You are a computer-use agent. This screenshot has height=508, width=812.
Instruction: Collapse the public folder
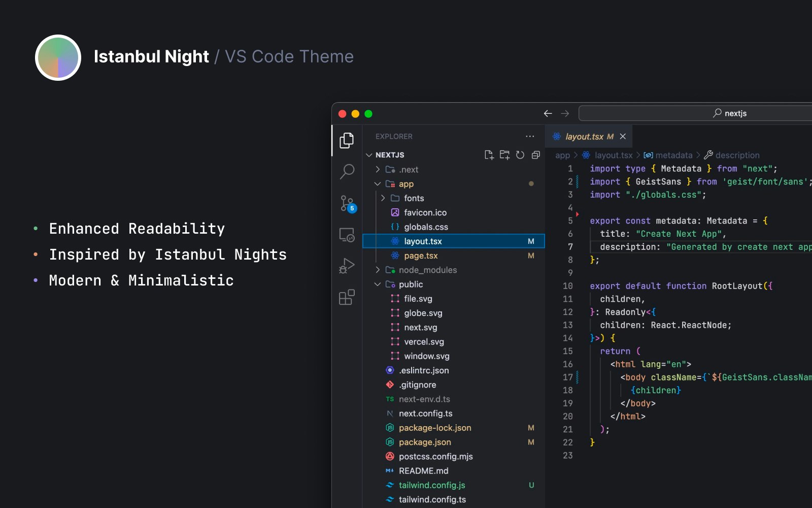coord(378,284)
